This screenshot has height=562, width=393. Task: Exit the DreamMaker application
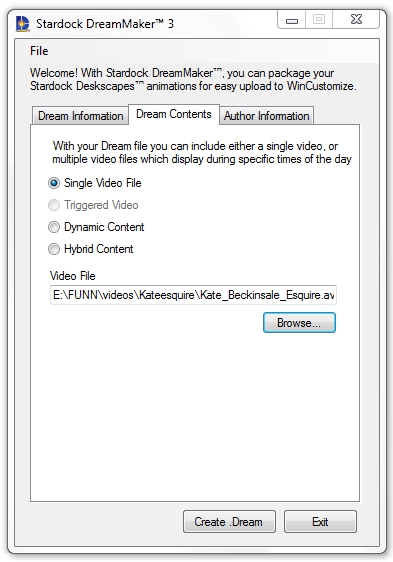pos(320,521)
